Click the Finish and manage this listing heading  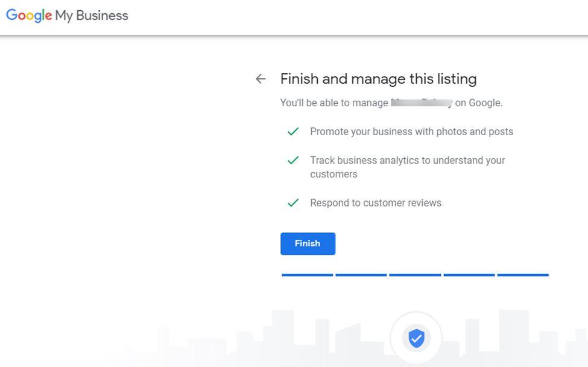pyautogui.click(x=378, y=79)
